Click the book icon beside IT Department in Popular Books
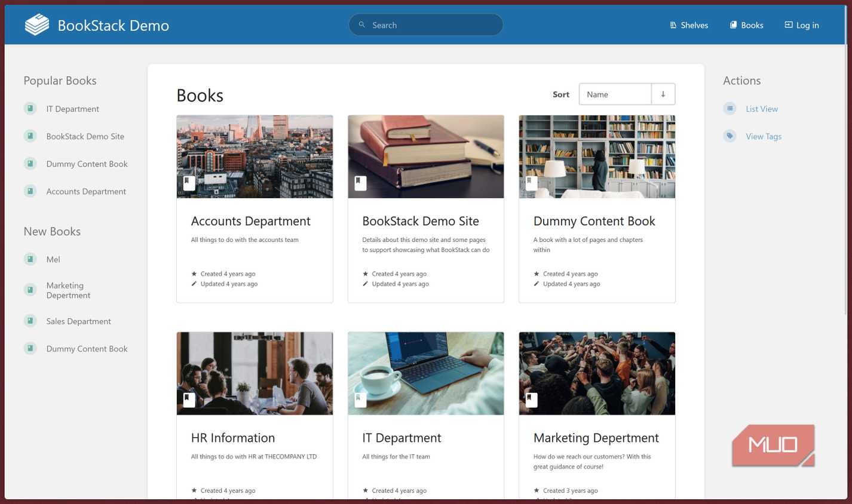 tap(30, 109)
